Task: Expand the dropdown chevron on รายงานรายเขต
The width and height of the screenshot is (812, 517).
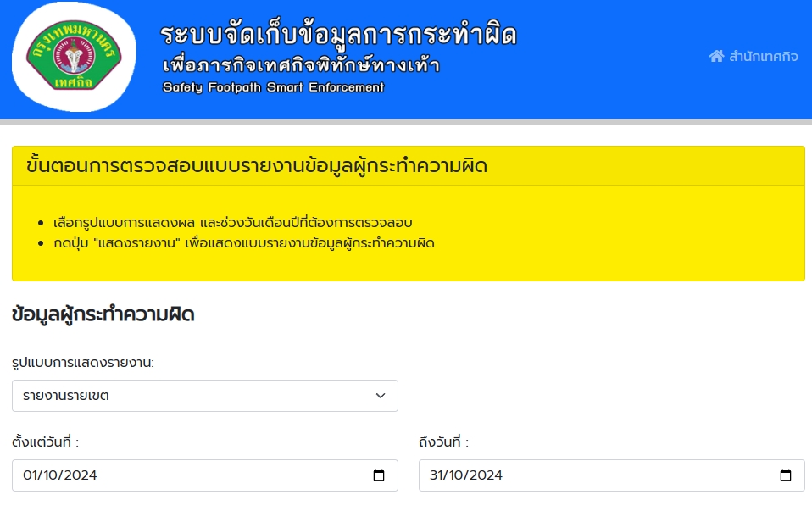Action: click(x=381, y=396)
